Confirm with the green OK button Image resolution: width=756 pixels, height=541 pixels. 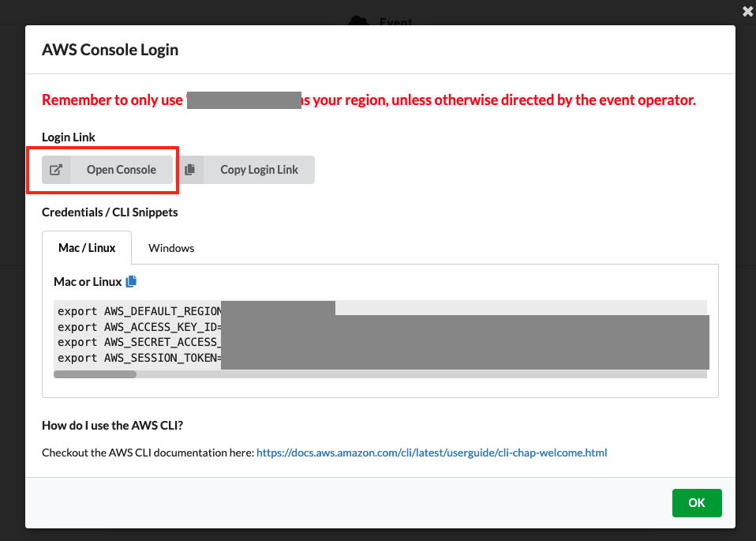[x=697, y=503]
